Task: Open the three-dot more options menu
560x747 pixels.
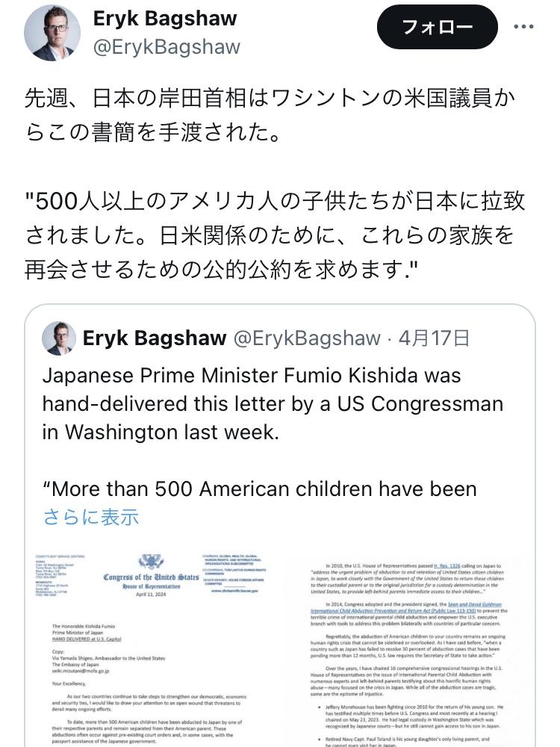Action: [x=524, y=28]
